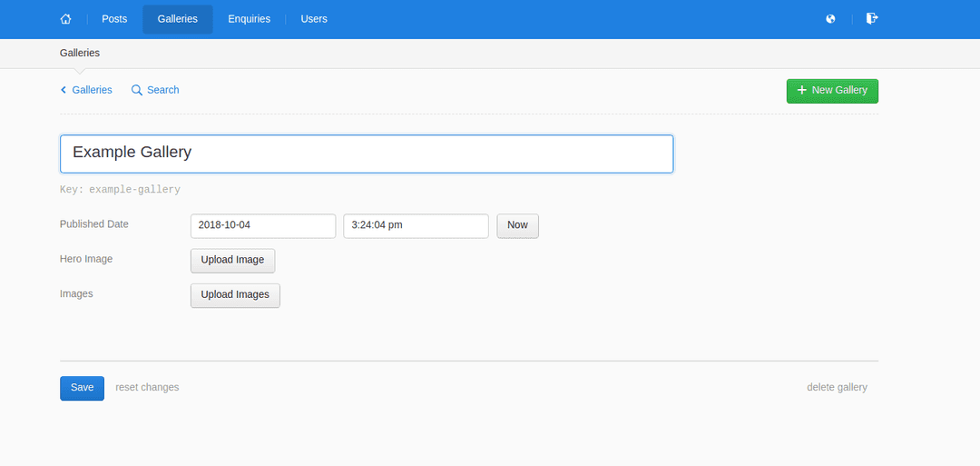
Task: Click the Upload Images button
Action: point(235,295)
